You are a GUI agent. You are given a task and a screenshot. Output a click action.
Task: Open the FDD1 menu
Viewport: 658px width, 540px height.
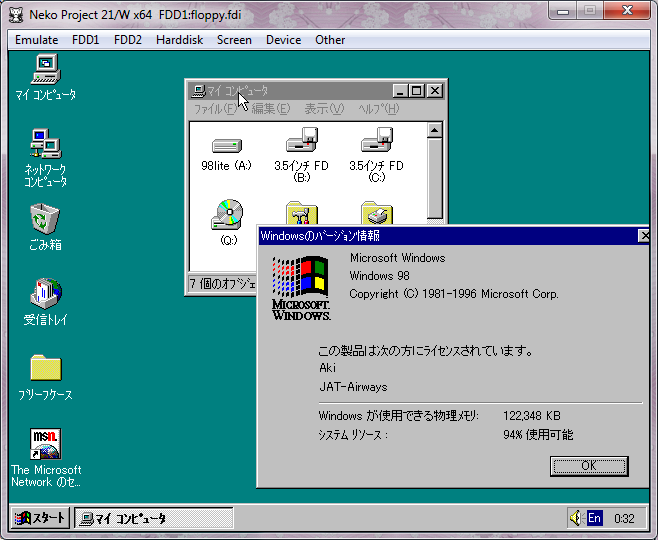click(85, 40)
